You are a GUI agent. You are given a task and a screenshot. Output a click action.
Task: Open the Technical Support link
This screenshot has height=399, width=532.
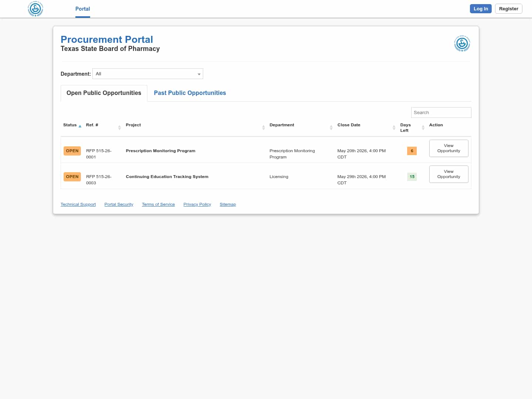(78, 204)
